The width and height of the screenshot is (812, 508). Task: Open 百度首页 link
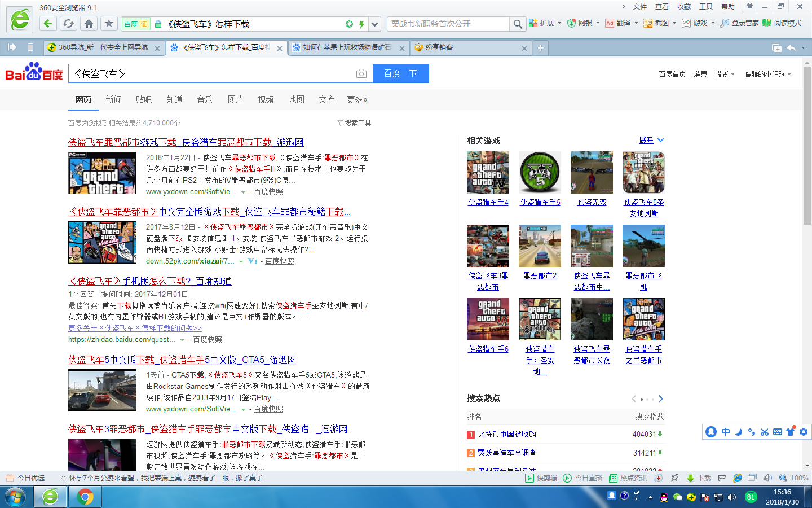tap(672, 74)
